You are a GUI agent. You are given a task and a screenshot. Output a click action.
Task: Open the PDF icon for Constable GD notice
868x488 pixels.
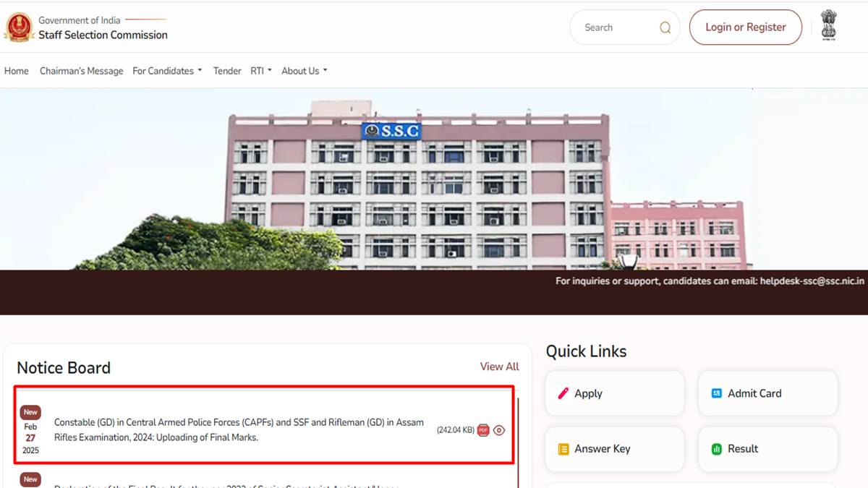click(x=482, y=429)
